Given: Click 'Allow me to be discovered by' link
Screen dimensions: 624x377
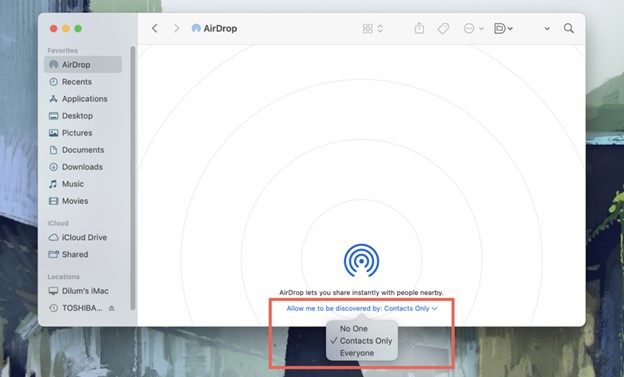Looking at the screenshot, I should pos(362,308).
